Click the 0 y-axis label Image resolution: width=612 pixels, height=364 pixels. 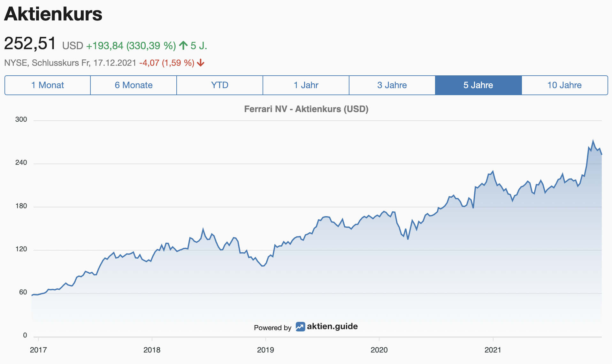pyautogui.click(x=25, y=335)
